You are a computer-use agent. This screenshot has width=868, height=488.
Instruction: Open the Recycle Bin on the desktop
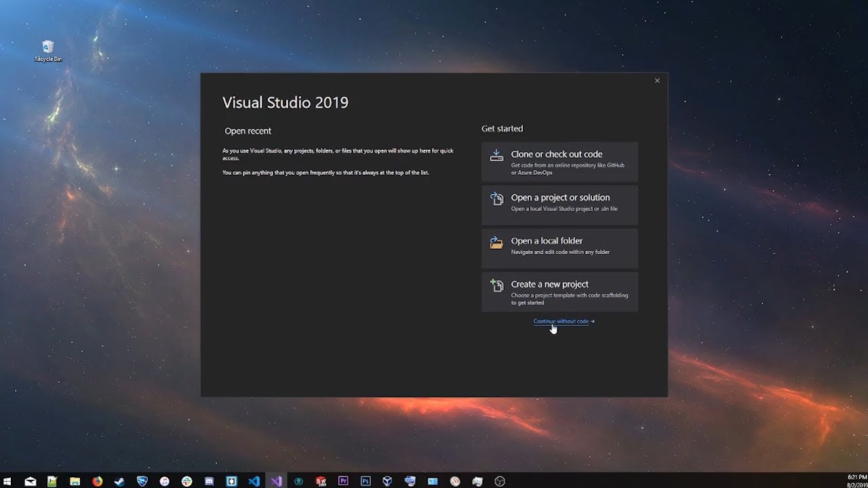47,51
